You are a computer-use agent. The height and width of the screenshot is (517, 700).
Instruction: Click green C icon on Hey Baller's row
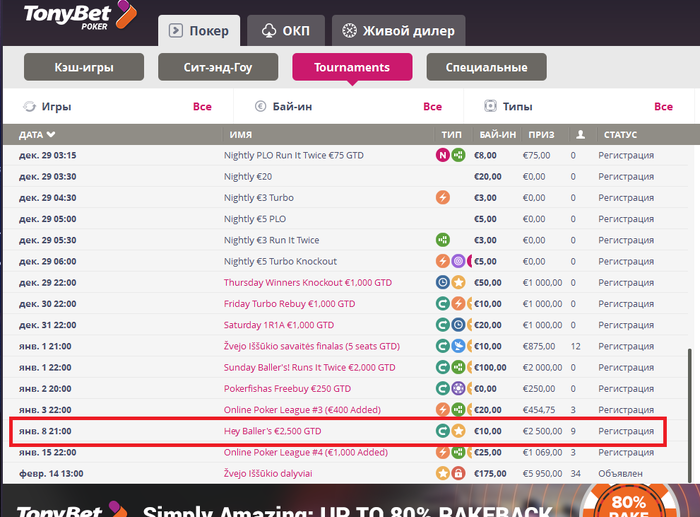click(x=442, y=431)
